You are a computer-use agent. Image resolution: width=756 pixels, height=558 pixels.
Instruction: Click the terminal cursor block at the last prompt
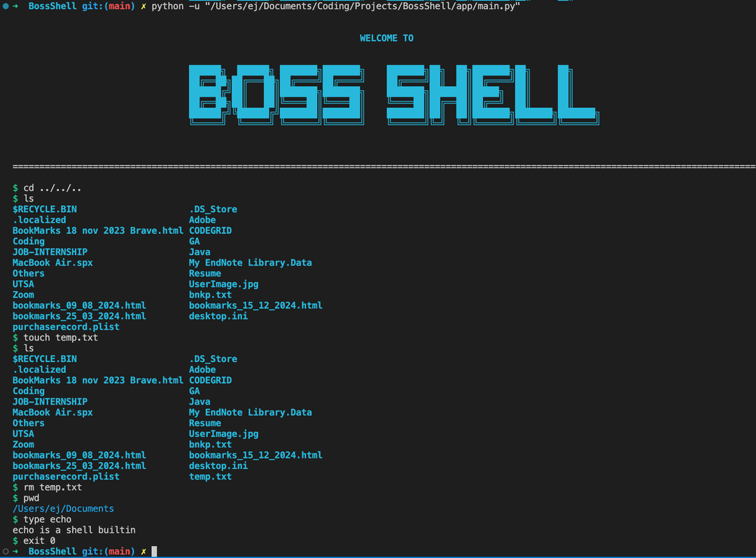[x=154, y=551]
